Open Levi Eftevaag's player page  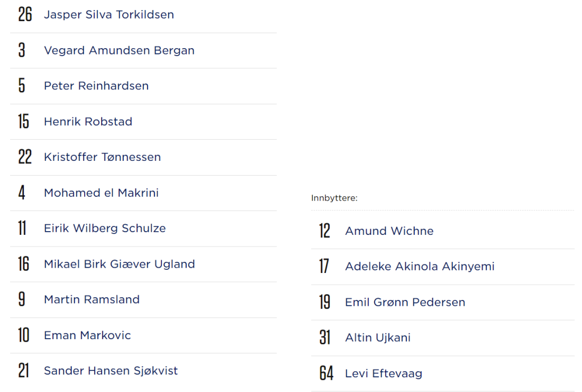point(383,374)
